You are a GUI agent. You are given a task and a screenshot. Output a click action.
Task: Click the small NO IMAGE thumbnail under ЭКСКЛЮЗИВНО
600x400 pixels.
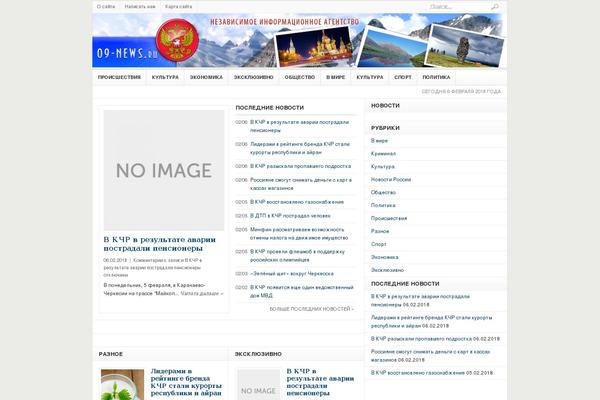pyautogui.click(x=258, y=385)
